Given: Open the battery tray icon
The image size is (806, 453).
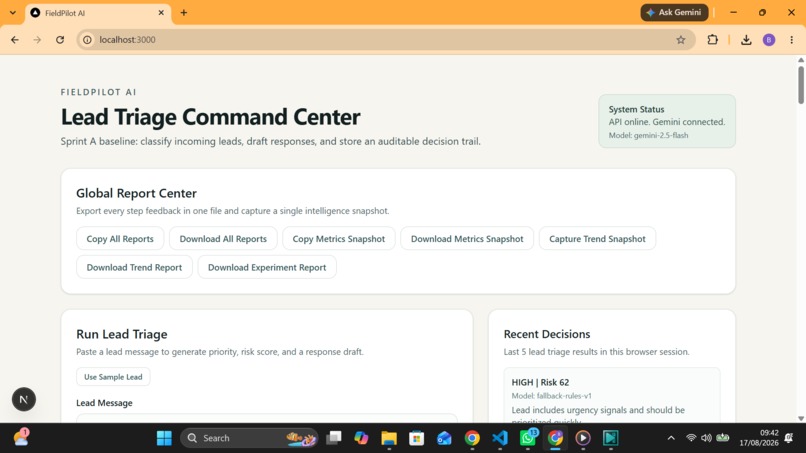Looking at the screenshot, I should pos(723,438).
